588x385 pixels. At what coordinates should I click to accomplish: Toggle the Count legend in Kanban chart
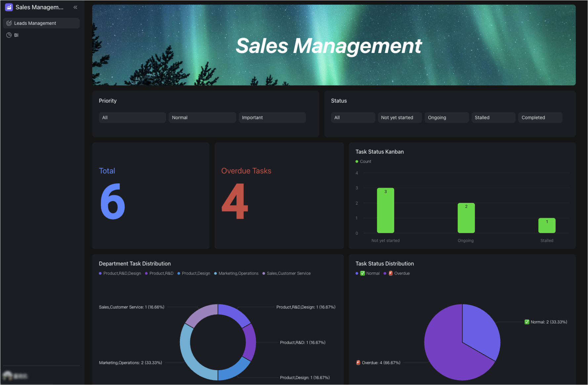pyautogui.click(x=363, y=162)
